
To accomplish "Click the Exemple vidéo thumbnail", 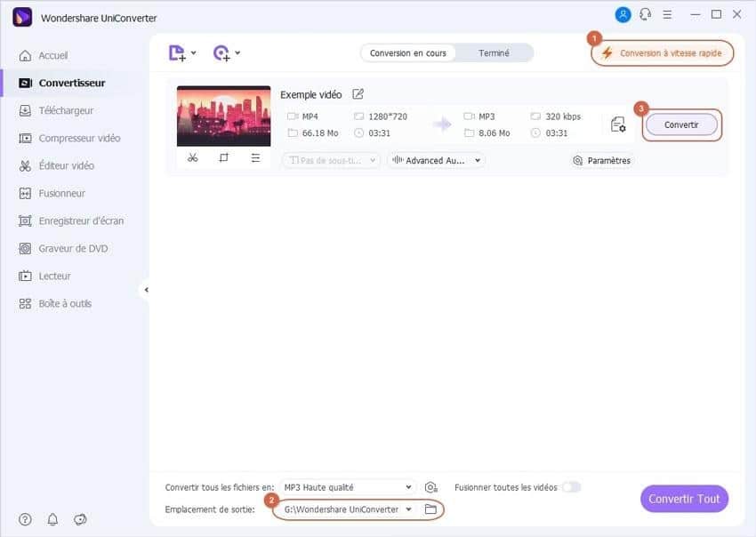I will (224, 116).
